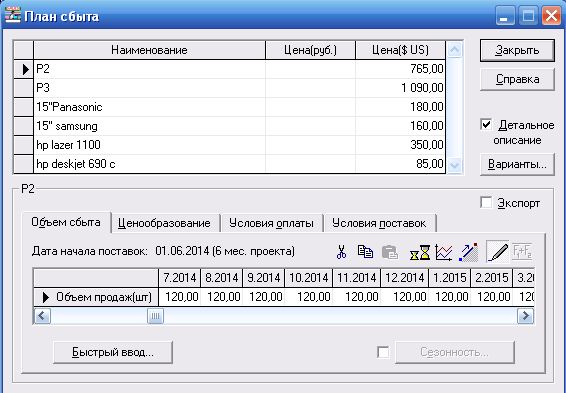566x393 pixels.
Task: Click the Copy icon in toolbar
Action: 365,252
